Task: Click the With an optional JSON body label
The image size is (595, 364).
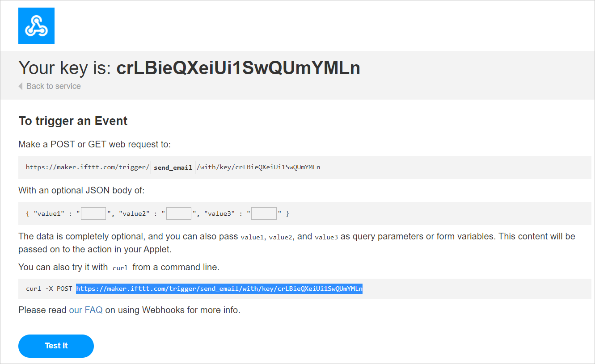Action: [81, 191]
